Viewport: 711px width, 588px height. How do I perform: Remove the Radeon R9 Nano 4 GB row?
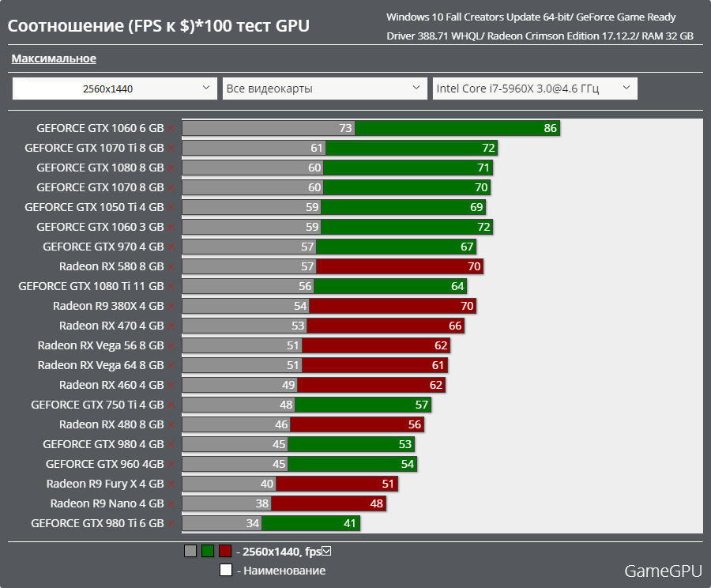pyautogui.click(x=171, y=504)
